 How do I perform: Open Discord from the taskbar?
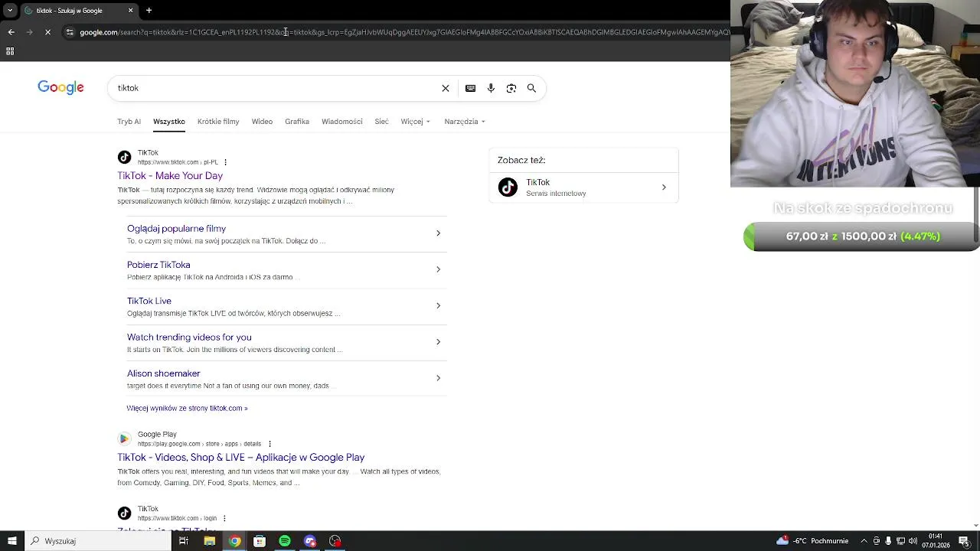(310, 541)
